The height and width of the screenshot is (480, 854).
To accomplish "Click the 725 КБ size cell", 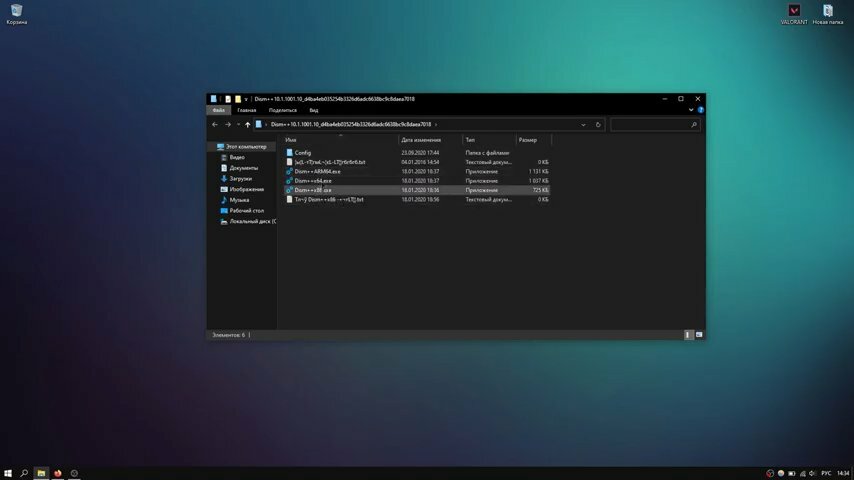I will (540, 190).
